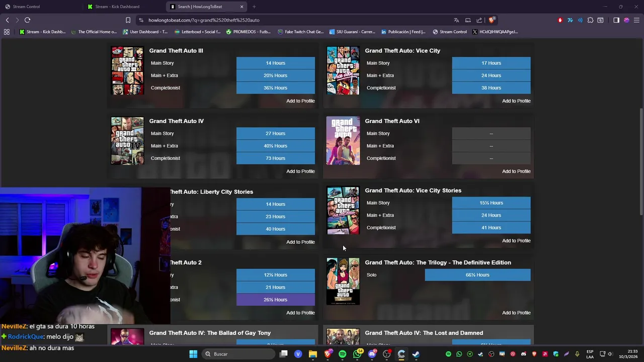Open the Grand Theft Auto IV title link
This screenshot has height=362, width=644.
coord(176,121)
